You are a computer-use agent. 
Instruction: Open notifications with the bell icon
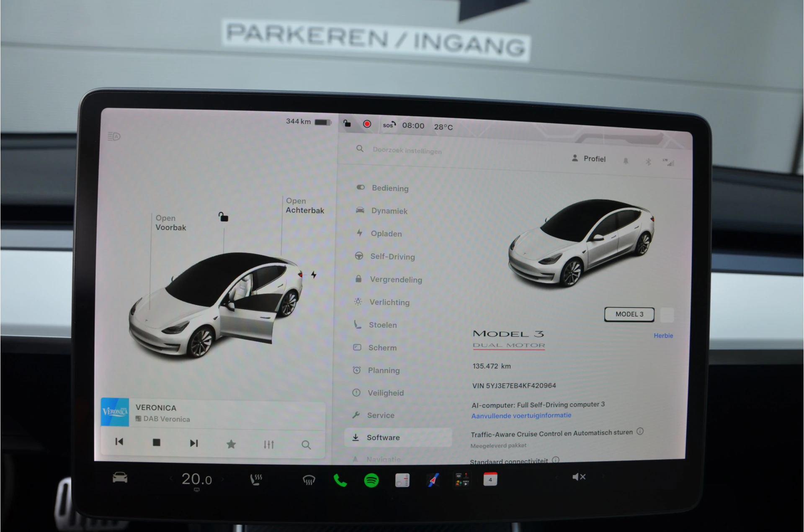626,161
